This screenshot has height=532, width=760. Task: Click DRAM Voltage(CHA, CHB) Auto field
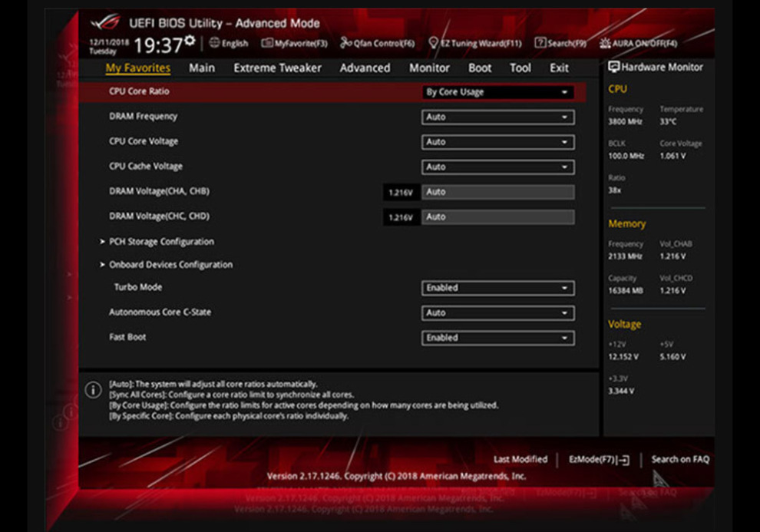point(497,192)
